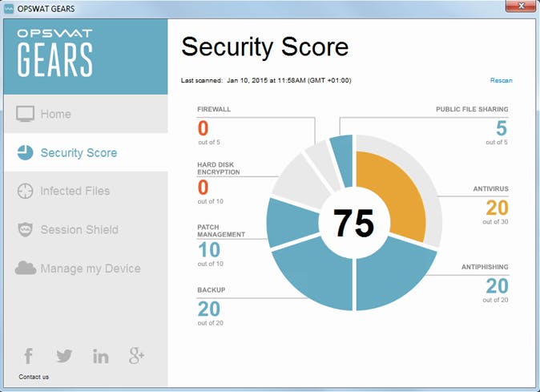Click the ANTIVIRUS label

[x=491, y=188]
